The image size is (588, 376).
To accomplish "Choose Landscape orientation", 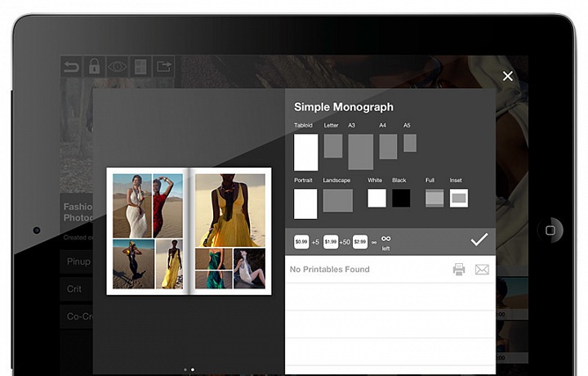I will coord(338,200).
